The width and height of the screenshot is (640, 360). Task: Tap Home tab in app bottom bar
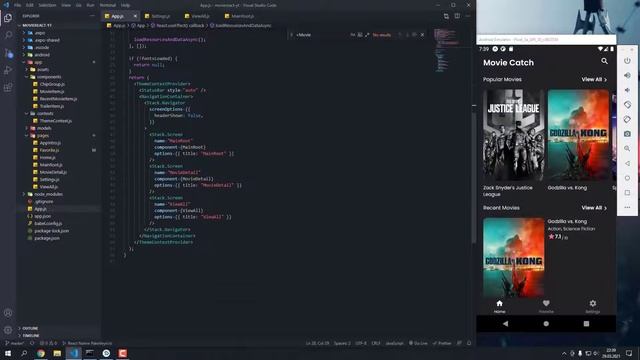coord(499,306)
